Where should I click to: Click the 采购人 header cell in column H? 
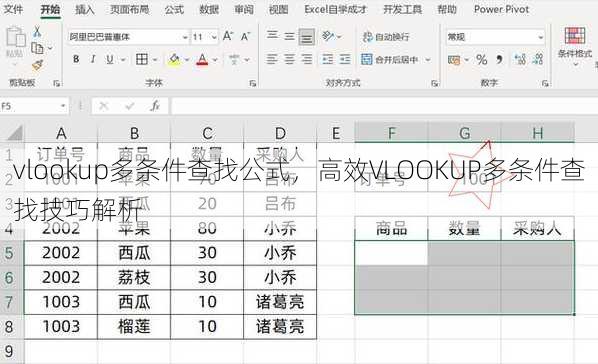pyautogui.click(x=537, y=229)
